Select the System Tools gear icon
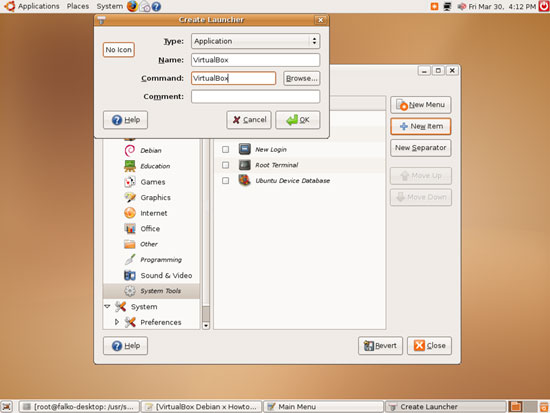The image size is (550, 413). click(130, 291)
